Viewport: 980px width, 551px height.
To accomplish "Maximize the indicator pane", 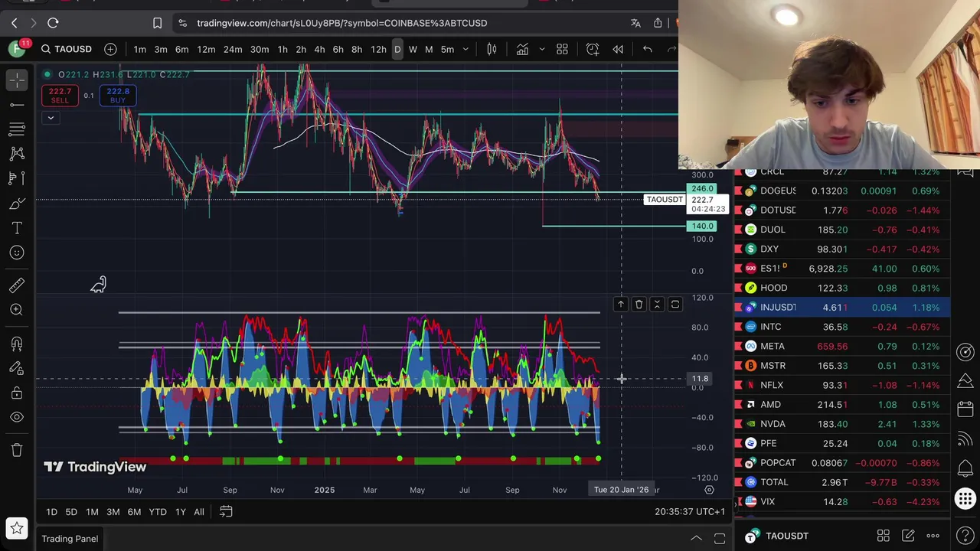I will [x=675, y=305].
